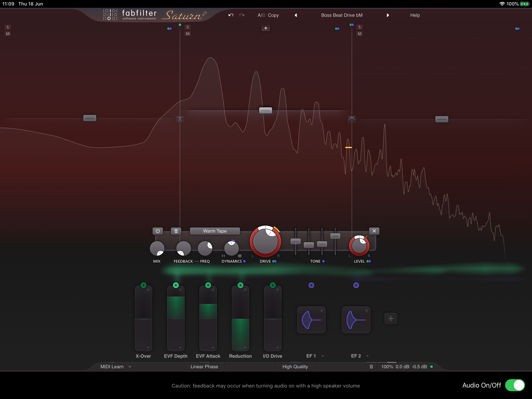Toggle the Audio On/Off switch
The width and height of the screenshot is (532, 399).
coord(515,385)
